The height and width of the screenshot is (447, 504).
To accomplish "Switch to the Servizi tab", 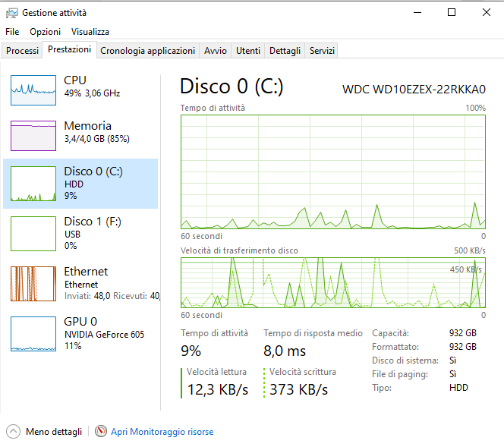I will coord(322,51).
